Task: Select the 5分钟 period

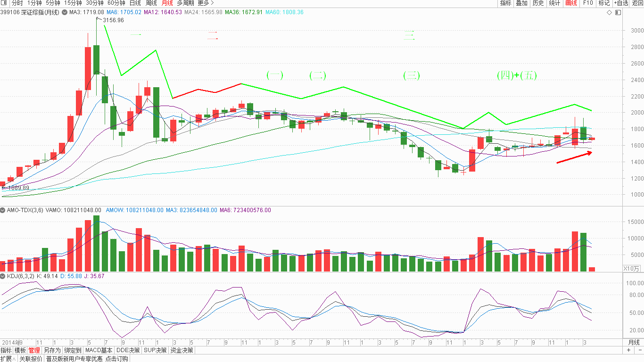Action: pos(53,3)
